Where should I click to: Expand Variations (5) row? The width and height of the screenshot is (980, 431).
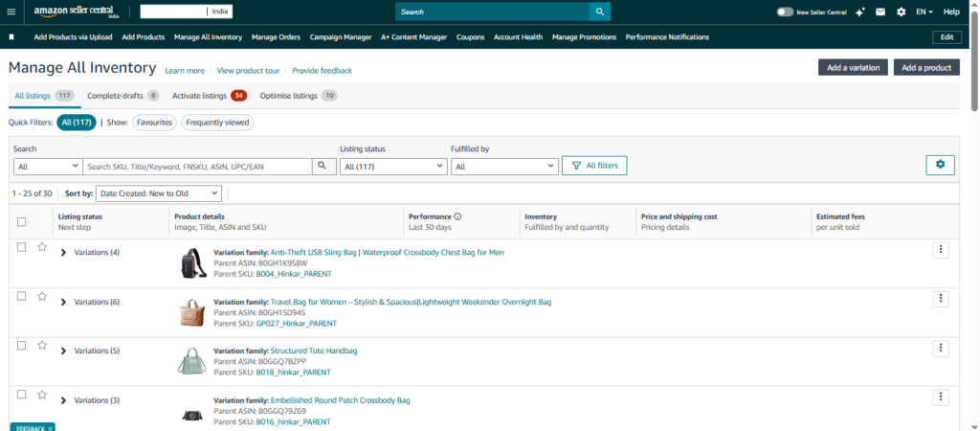(x=63, y=351)
